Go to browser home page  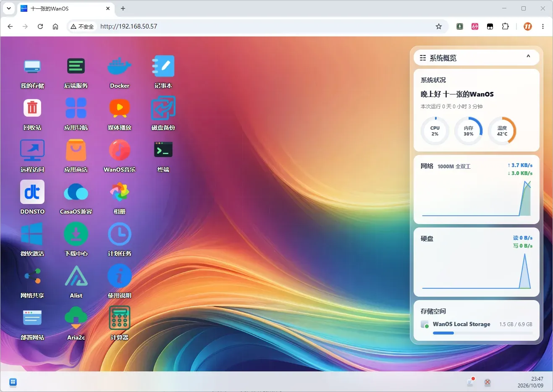coord(55,26)
